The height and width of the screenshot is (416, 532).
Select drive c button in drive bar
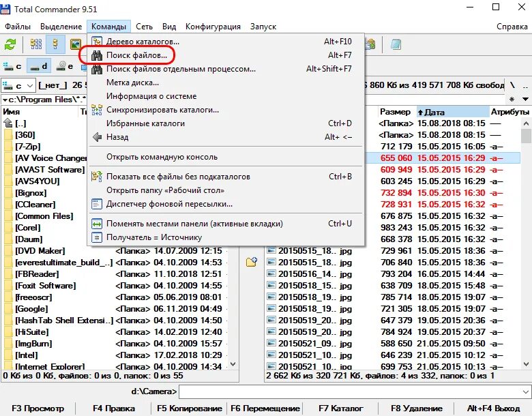(13, 66)
